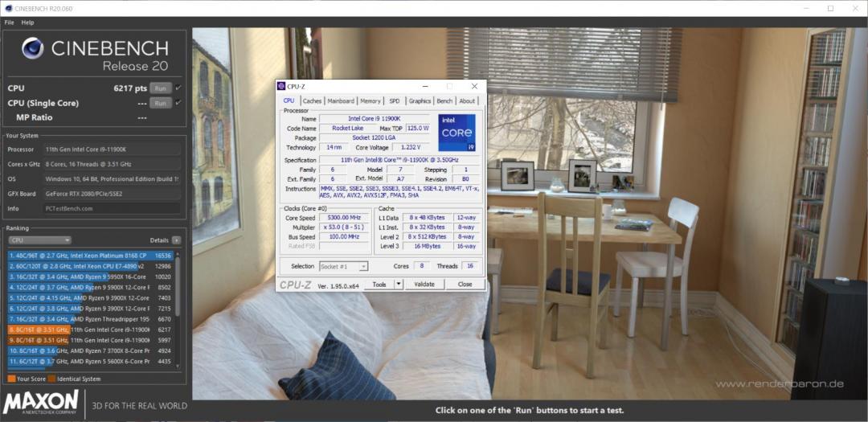Select ranking row AMD Ryzen 9 5900X 12-Core
868x422 pixels.
pyautogui.click(x=92, y=288)
